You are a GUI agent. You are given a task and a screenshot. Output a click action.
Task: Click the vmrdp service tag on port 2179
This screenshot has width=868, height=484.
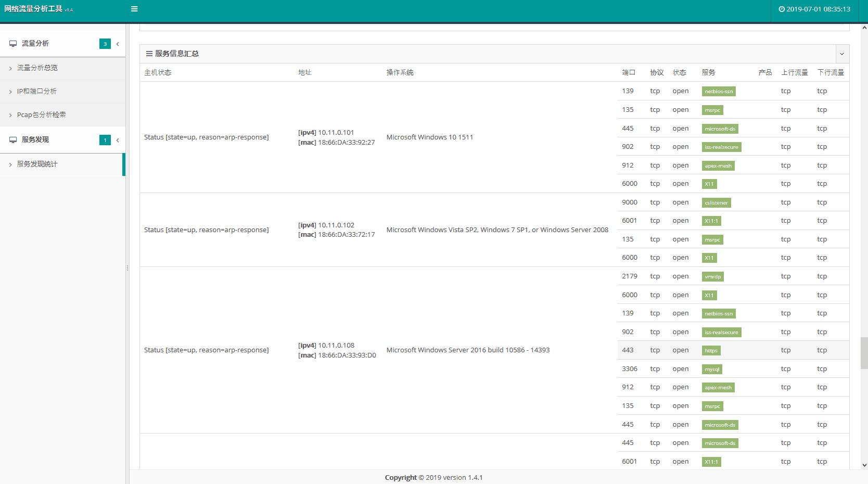tap(712, 277)
